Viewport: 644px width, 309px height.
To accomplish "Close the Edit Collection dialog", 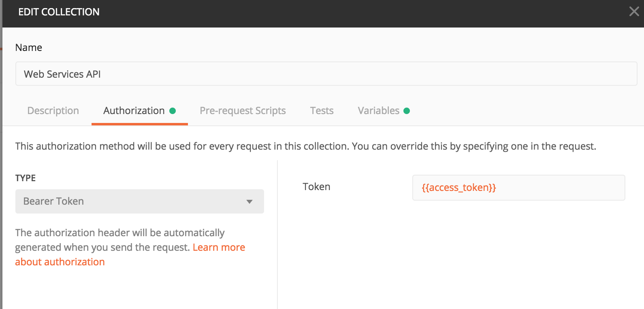I will coord(634,11).
